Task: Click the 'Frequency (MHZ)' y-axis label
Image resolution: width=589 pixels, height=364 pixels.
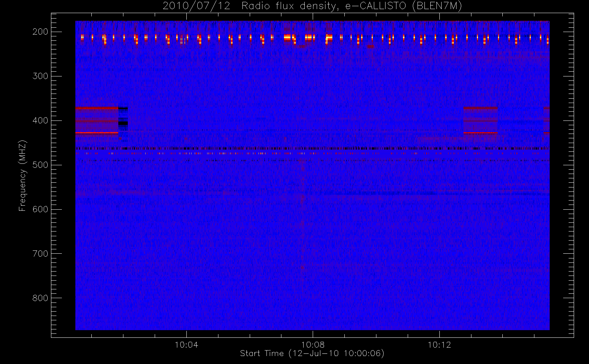Action: coord(23,176)
